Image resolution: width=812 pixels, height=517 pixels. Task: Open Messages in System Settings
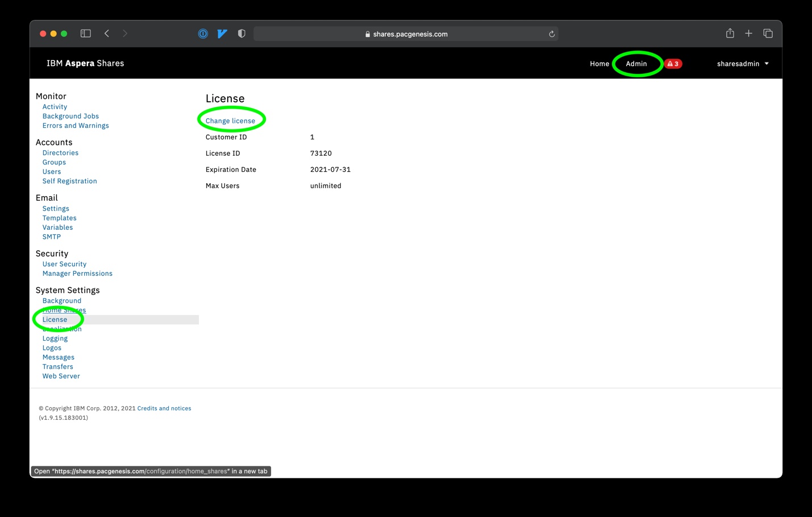tap(58, 357)
